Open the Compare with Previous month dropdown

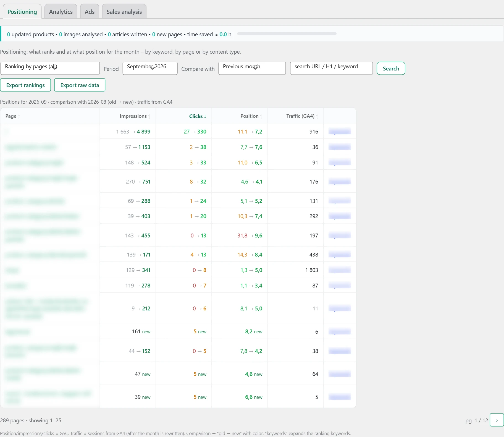[x=252, y=68]
